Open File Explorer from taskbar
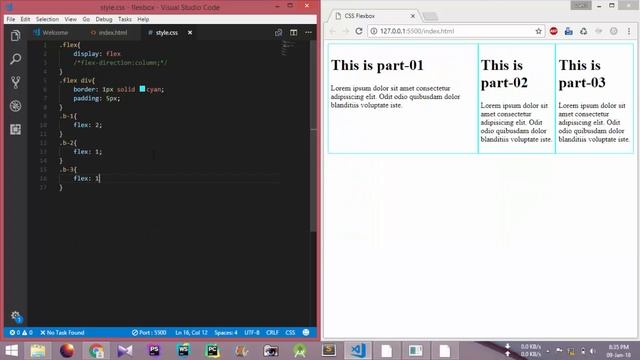640x360 pixels. [x=38, y=351]
